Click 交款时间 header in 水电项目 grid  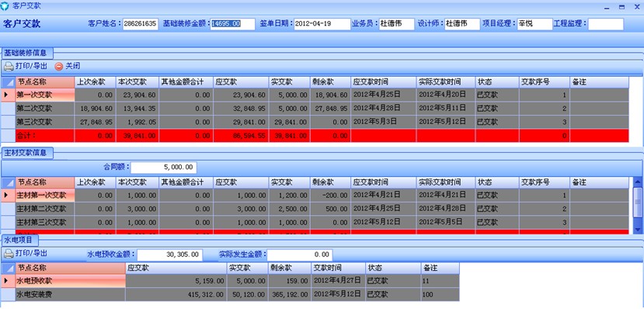[339, 269]
